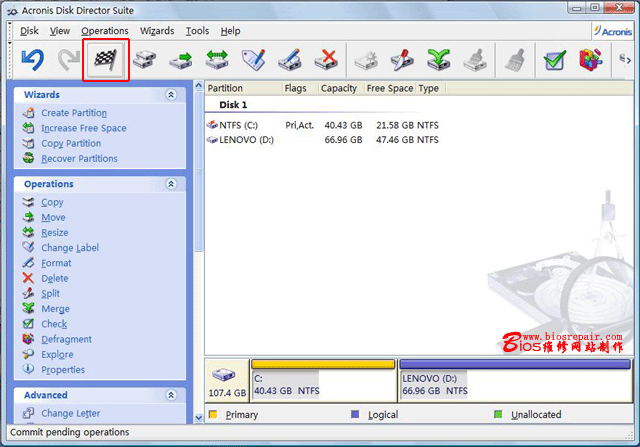Click the yellow Primary legend swatch

(x=213, y=415)
